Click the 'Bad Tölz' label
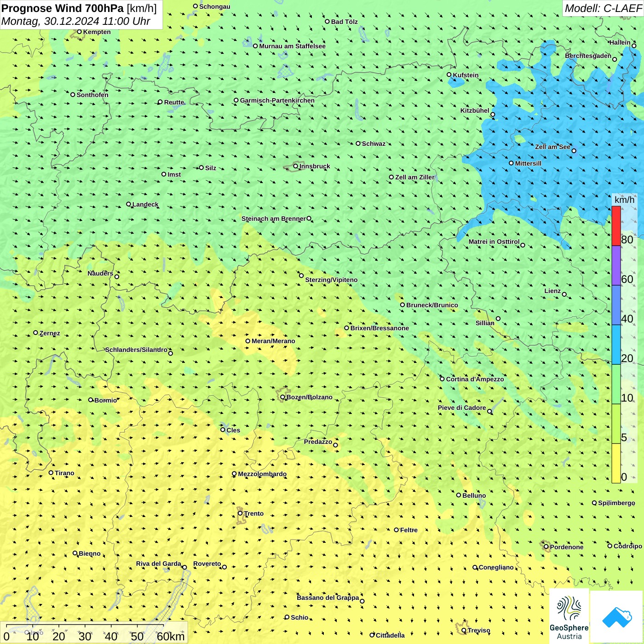Viewport: 644px width, 644px height. click(x=345, y=22)
